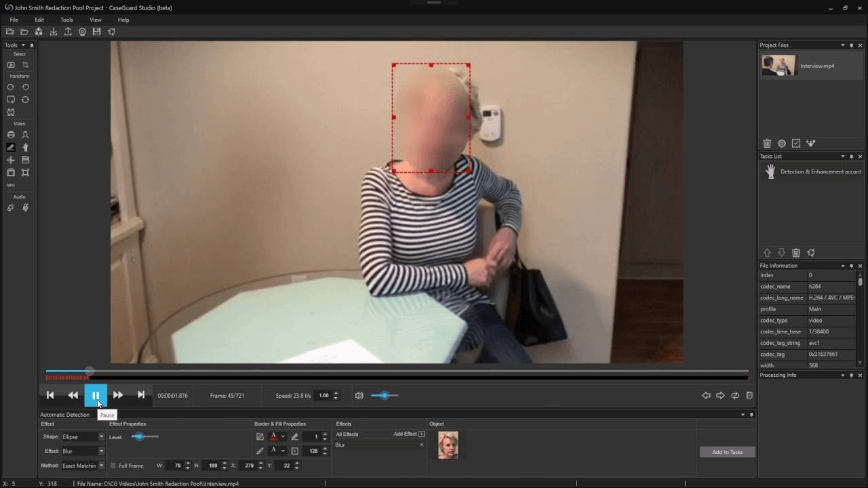Open the Method dropdown showing Exact Matching

101,466
